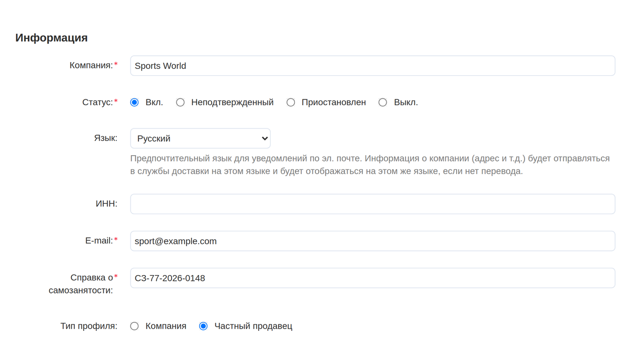Viewport: 632px width, 364px height.
Task: Set status to Приостановлен
Action: 291,103
